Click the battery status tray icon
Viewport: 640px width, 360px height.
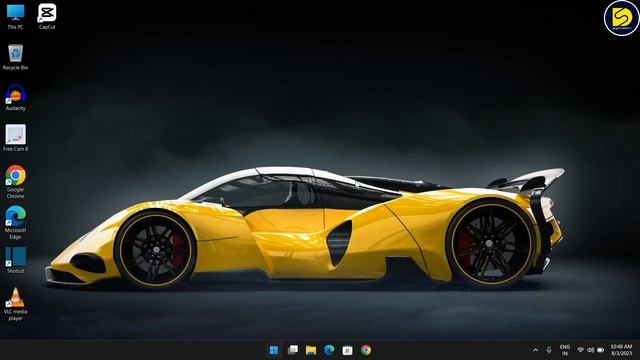coord(600,350)
